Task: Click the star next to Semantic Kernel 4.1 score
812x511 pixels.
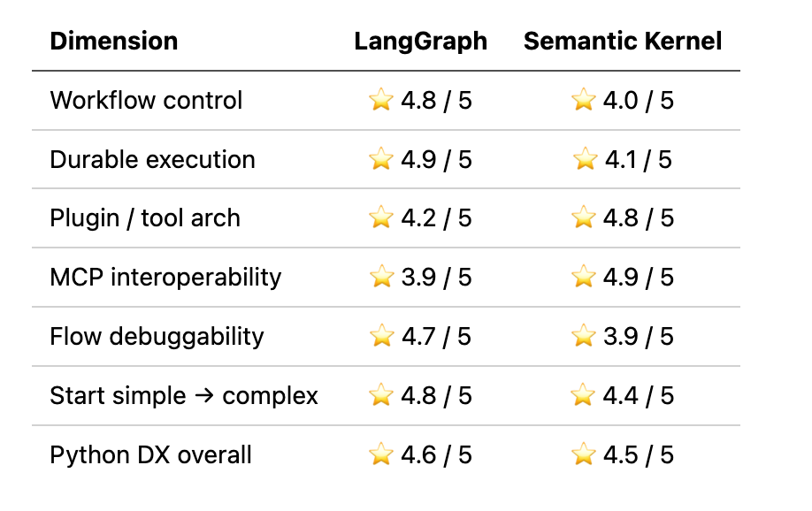Action: pyautogui.click(x=586, y=158)
